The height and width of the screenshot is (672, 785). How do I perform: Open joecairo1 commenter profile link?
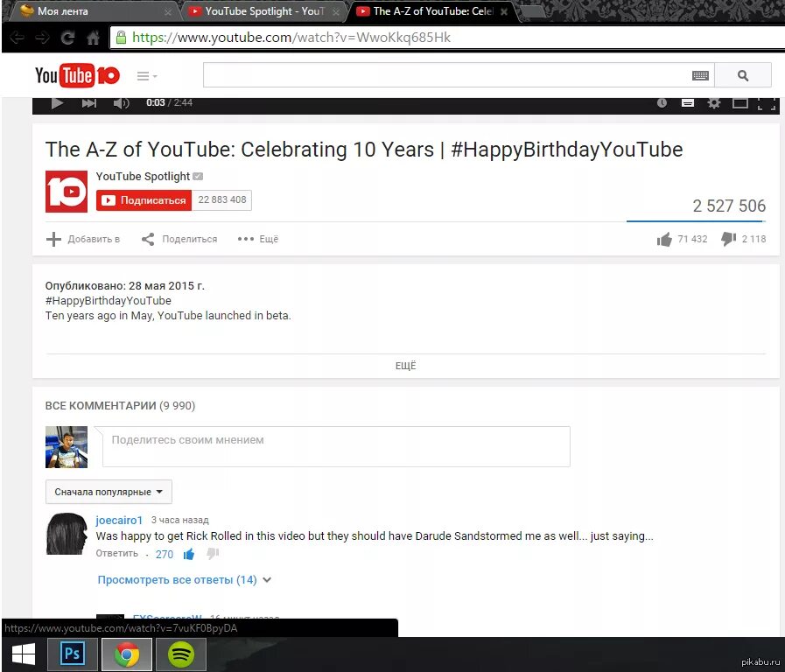pyautogui.click(x=119, y=521)
